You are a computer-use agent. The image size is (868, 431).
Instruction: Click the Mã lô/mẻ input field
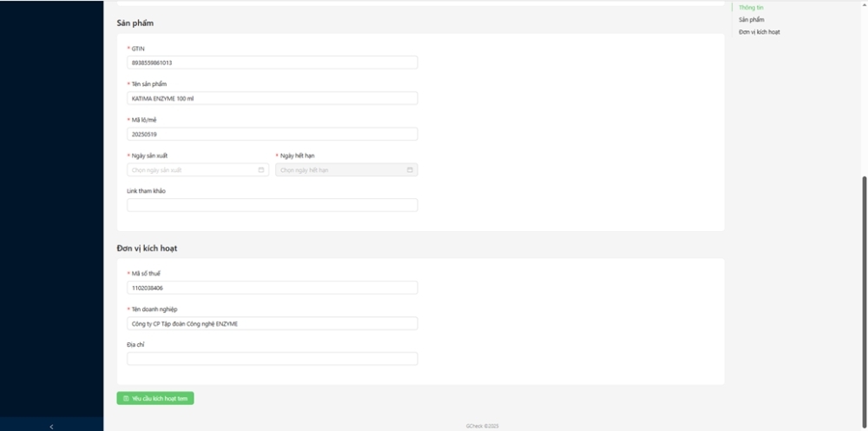point(273,134)
